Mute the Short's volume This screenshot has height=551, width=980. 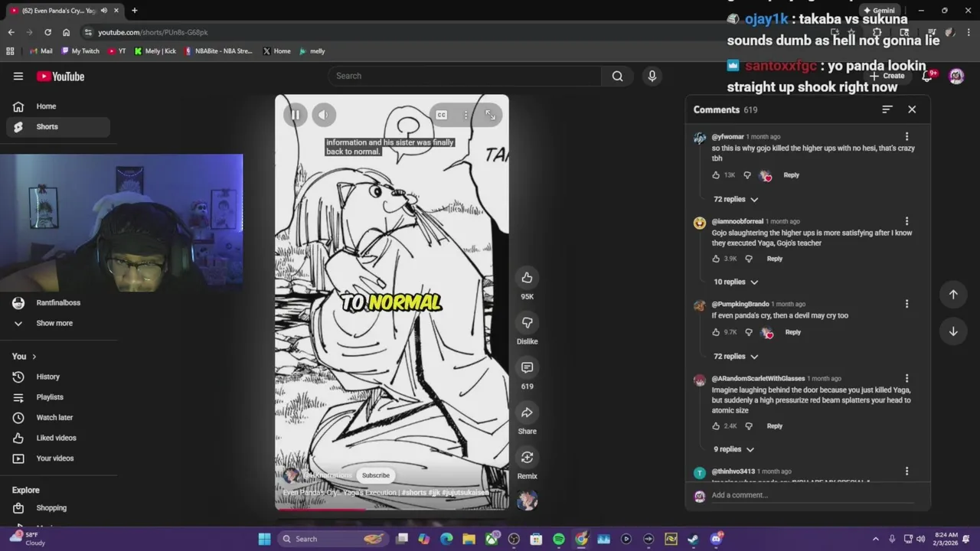[323, 115]
